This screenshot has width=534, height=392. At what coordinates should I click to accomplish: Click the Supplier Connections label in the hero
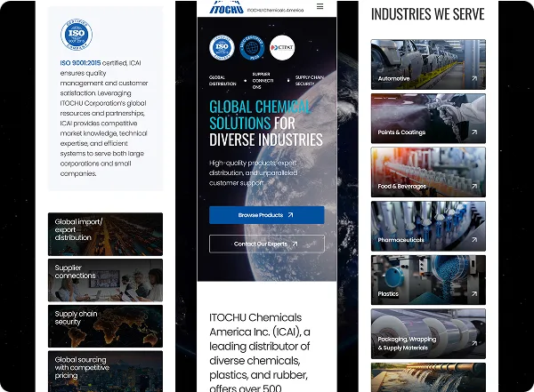[x=263, y=81]
